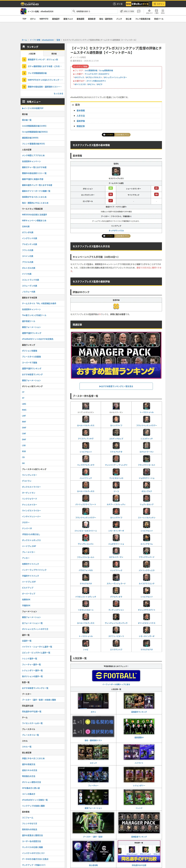Select ルチアーノスパレッティ manager icon

(x=116, y=498)
